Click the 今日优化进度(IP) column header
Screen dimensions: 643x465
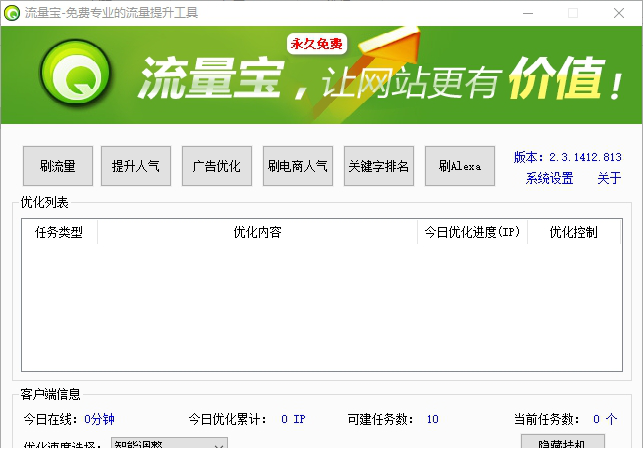[x=472, y=232]
